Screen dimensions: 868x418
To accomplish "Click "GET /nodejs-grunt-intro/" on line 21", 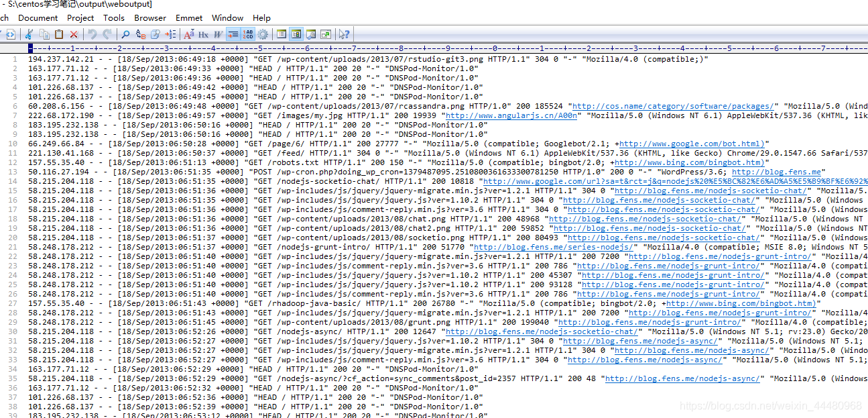I will pyautogui.click(x=313, y=247).
